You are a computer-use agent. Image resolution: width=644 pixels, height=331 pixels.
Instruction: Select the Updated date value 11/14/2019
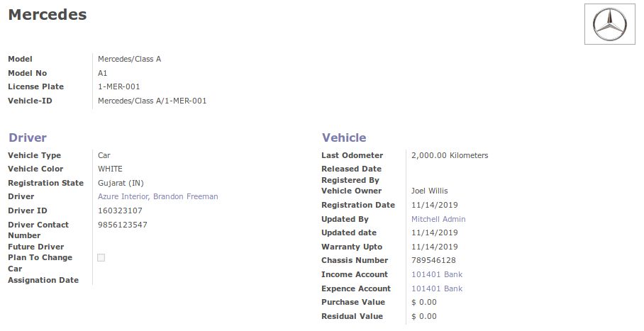(435, 233)
